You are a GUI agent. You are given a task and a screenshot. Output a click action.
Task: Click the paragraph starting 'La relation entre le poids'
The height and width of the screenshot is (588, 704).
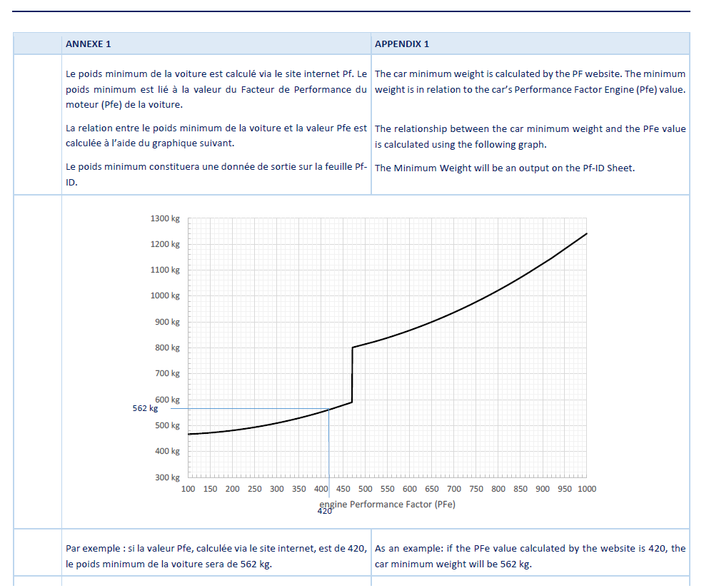tap(216, 136)
